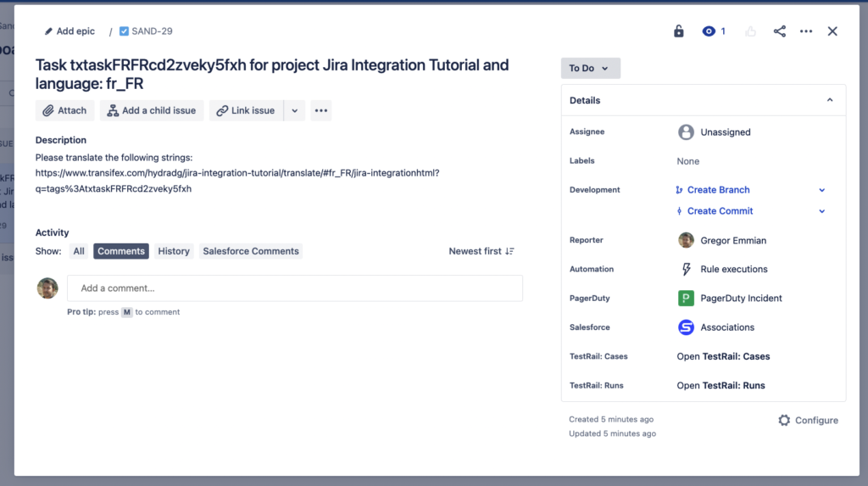Image resolution: width=868 pixels, height=486 pixels.
Task: Open the To Do status dropdown
Action: (x=590, y=68)
